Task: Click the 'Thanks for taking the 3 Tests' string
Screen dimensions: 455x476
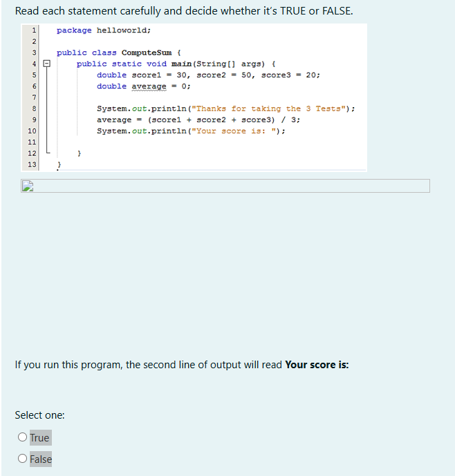Action: click(x=269, y=108)
